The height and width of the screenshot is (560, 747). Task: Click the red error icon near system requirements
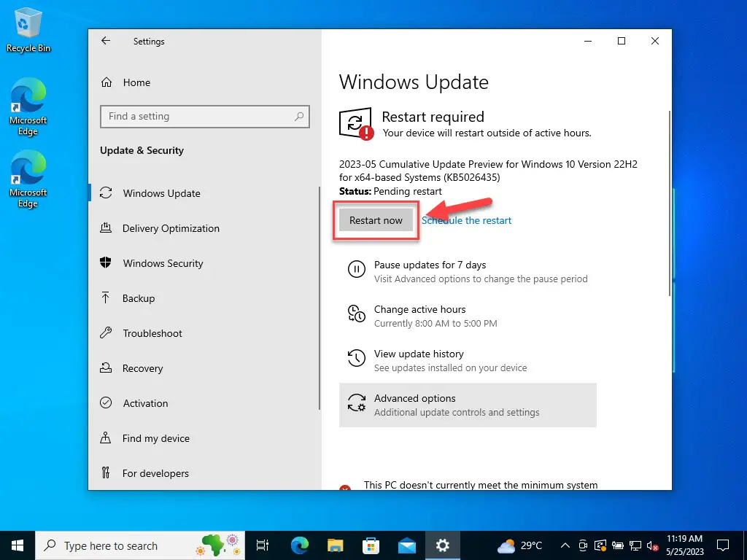pos(345,487)
